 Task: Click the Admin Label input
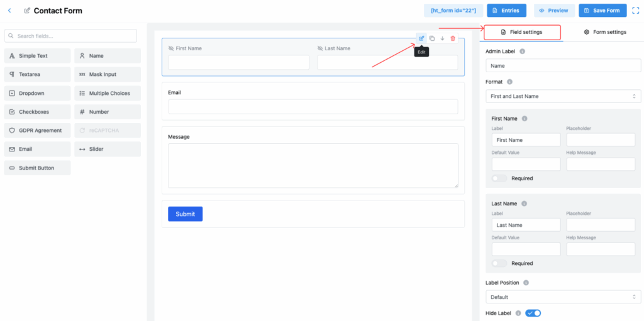tap(563, 66)
